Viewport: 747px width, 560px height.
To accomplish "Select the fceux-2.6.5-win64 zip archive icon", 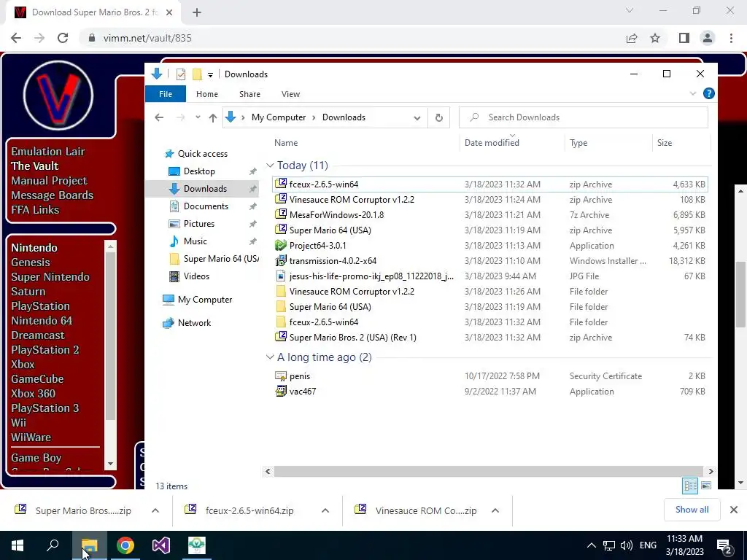I will (281, 184).
